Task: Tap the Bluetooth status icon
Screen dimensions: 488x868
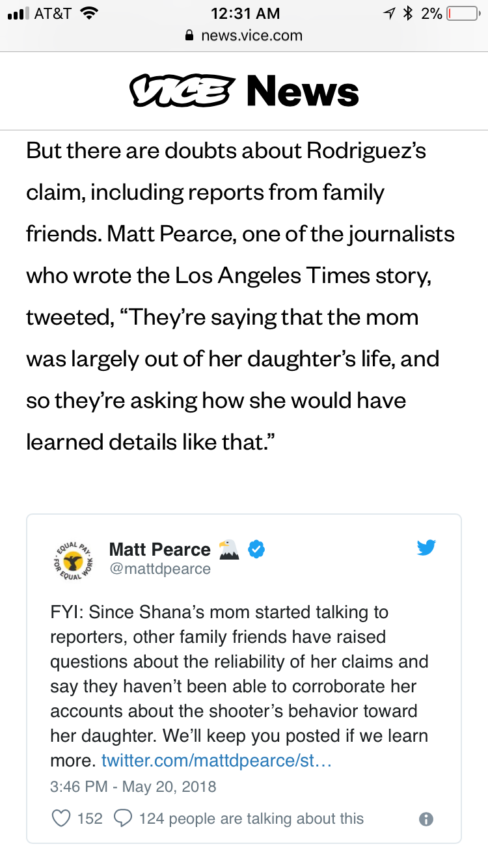Action: 408,13
